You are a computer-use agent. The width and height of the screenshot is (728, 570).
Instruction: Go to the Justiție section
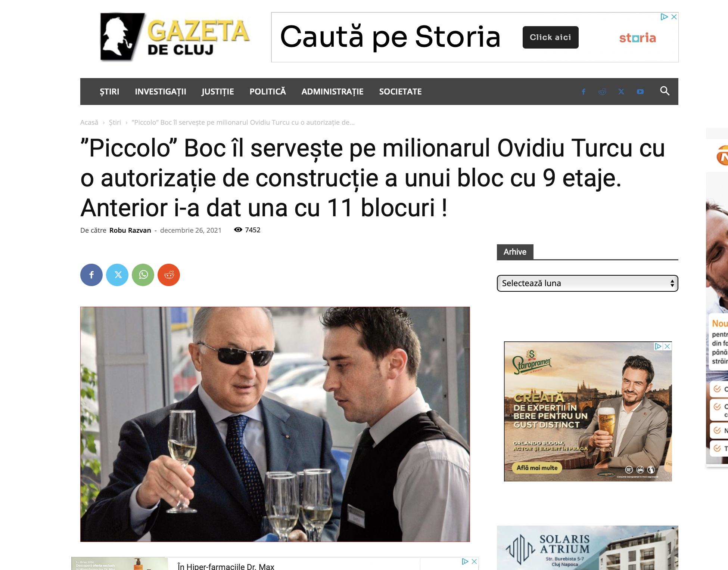coord(218,92)
